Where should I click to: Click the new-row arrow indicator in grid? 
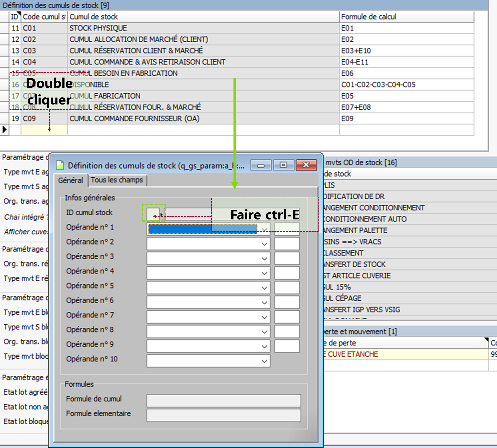5,129
